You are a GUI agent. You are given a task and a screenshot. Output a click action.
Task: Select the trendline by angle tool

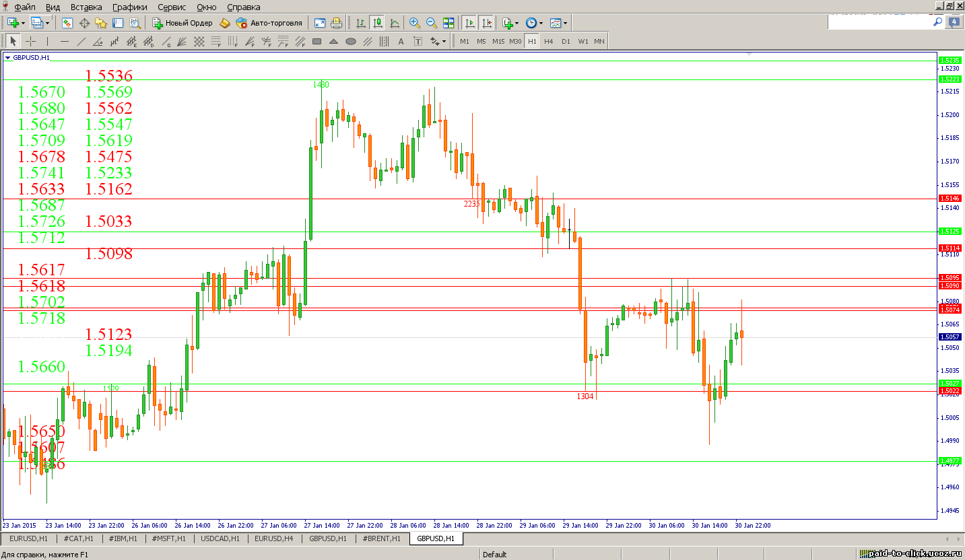click(98, 42)
